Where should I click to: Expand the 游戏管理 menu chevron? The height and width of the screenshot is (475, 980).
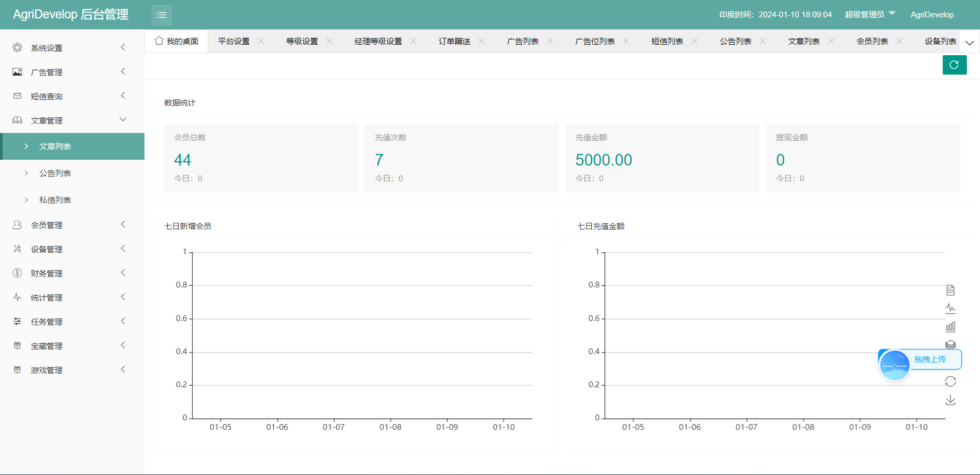pos(123,369)
